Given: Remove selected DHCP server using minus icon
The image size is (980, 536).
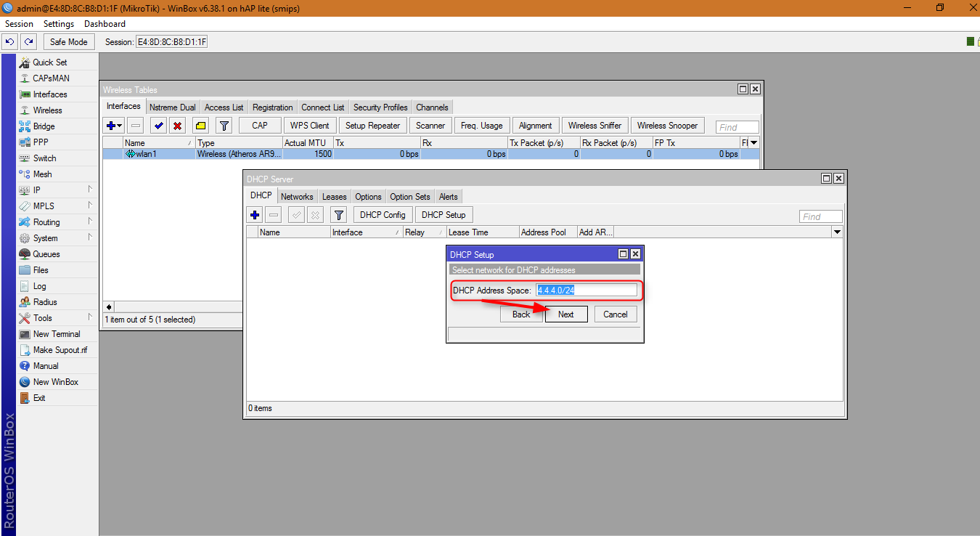Looking at the screenshot, I should tap(274, 214).
